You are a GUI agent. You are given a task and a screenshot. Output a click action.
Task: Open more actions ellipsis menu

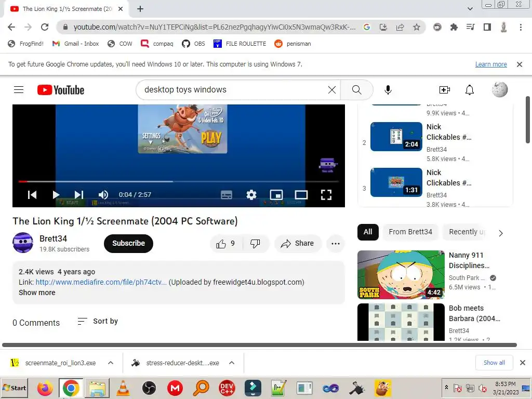click(336, 244)
